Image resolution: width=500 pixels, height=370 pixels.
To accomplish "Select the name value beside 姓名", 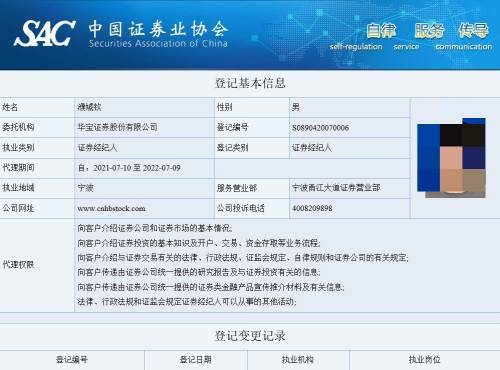I will [x=89, y=107].
